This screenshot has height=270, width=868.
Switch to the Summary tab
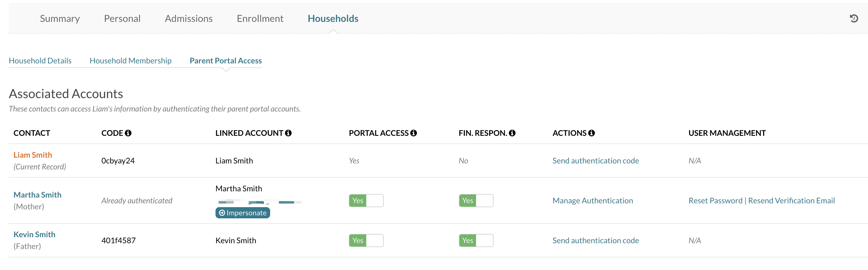tap(60, 19)
